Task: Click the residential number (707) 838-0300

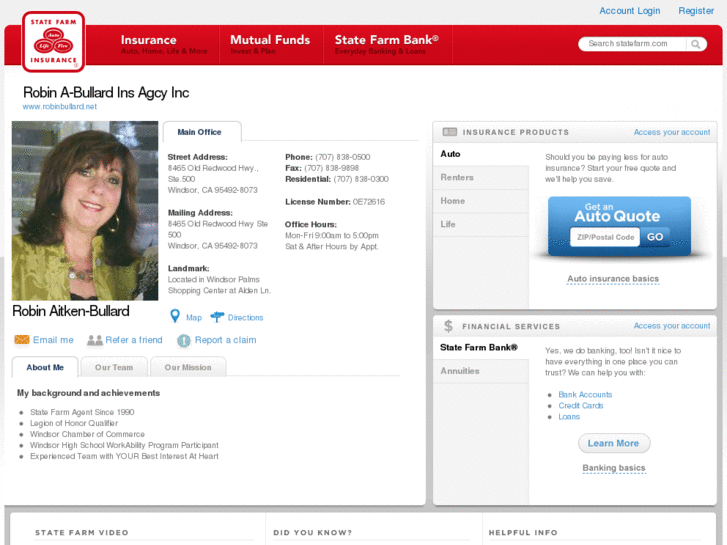Action: [361, 180]
